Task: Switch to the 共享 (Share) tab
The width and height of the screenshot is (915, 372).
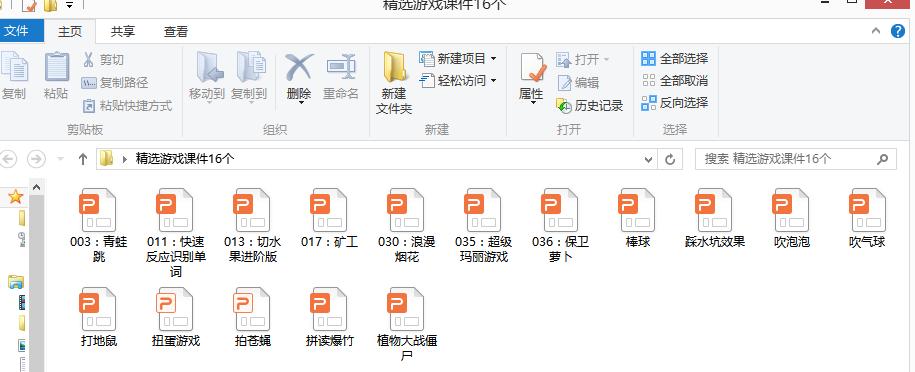Action: pyautogui.click(x=123, y=32)
